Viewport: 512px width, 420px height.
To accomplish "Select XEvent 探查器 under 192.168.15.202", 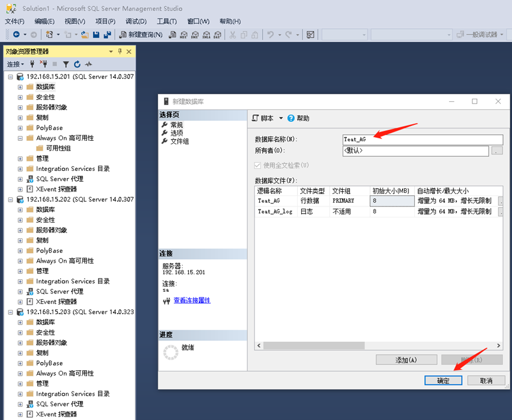I will pyautogui.click(x=56, y=302).
